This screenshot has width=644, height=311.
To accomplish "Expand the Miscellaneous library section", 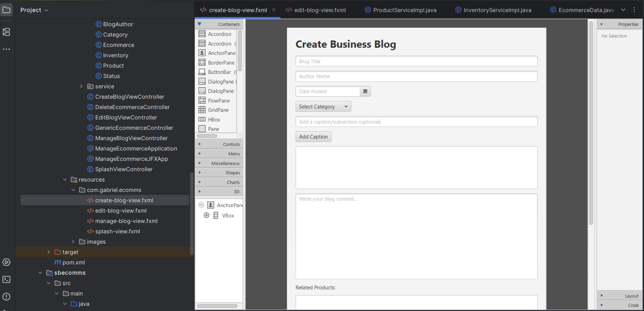I will tap(219, 163).
